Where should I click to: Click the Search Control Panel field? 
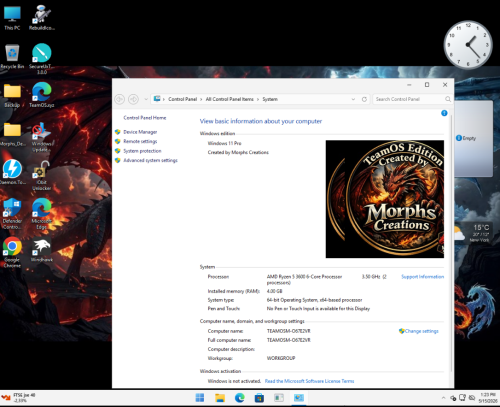[410, 99]
